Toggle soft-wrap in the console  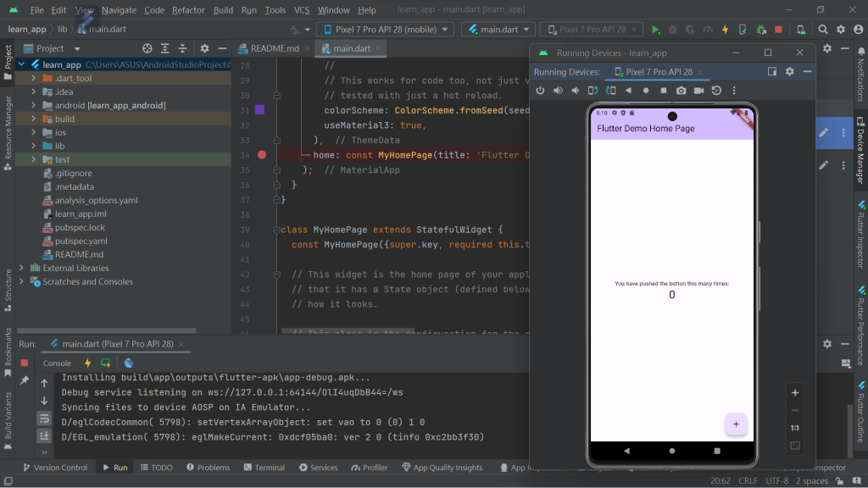[44, 418]
